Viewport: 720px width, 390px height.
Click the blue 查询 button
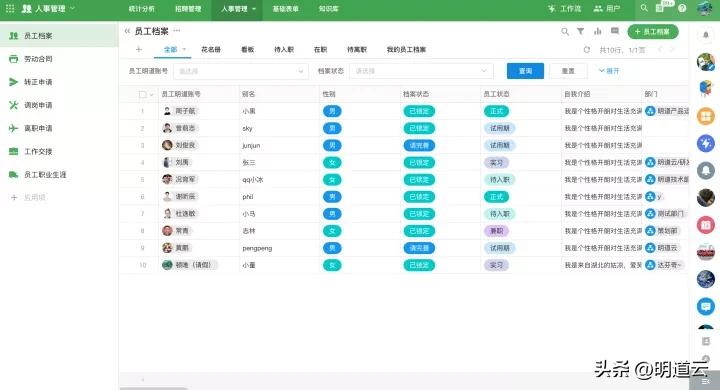(525, 71)
